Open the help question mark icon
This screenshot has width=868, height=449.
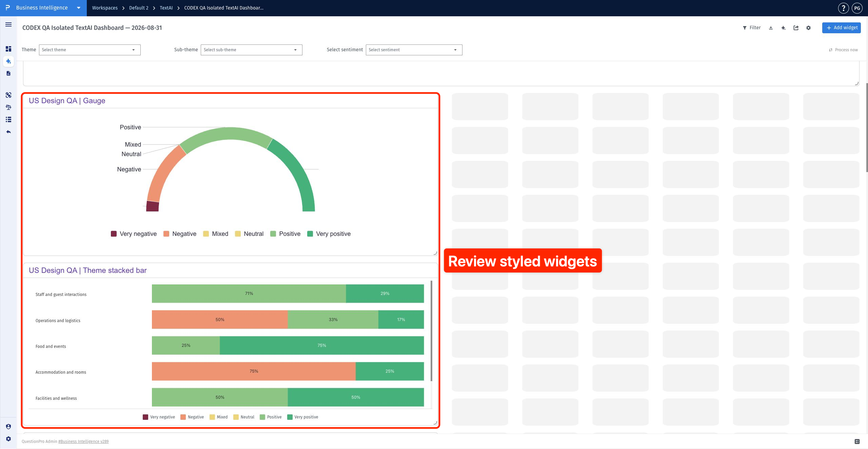[x=843, y=8]
